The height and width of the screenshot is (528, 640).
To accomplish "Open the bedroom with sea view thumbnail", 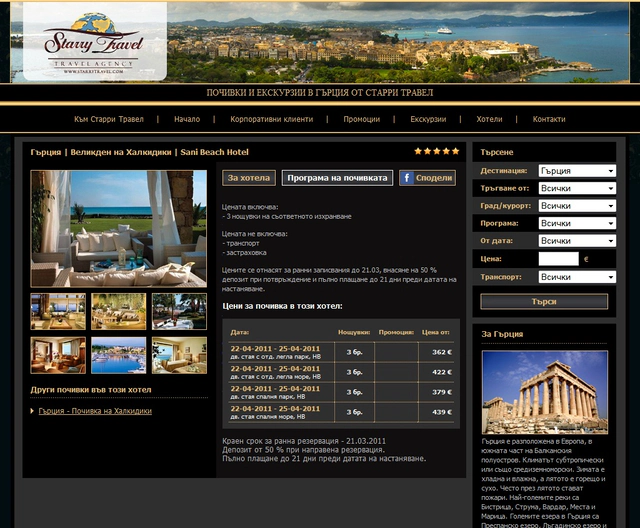I will (179, 355).
